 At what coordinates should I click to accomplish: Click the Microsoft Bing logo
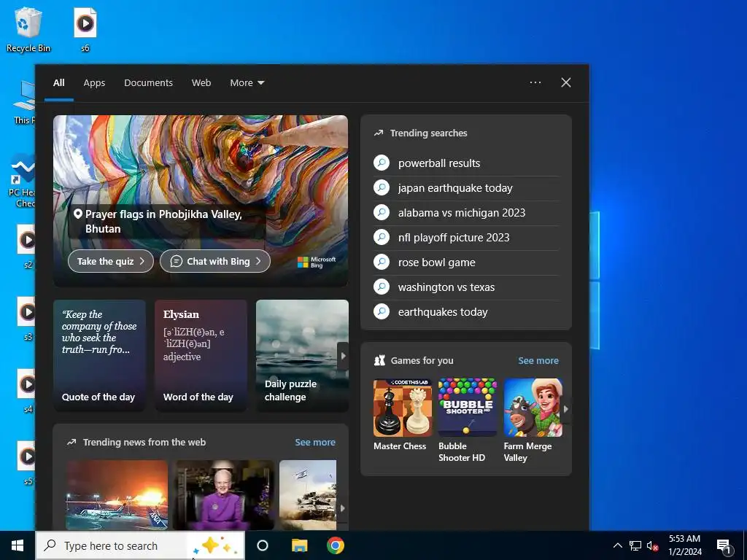click(317, 262)
